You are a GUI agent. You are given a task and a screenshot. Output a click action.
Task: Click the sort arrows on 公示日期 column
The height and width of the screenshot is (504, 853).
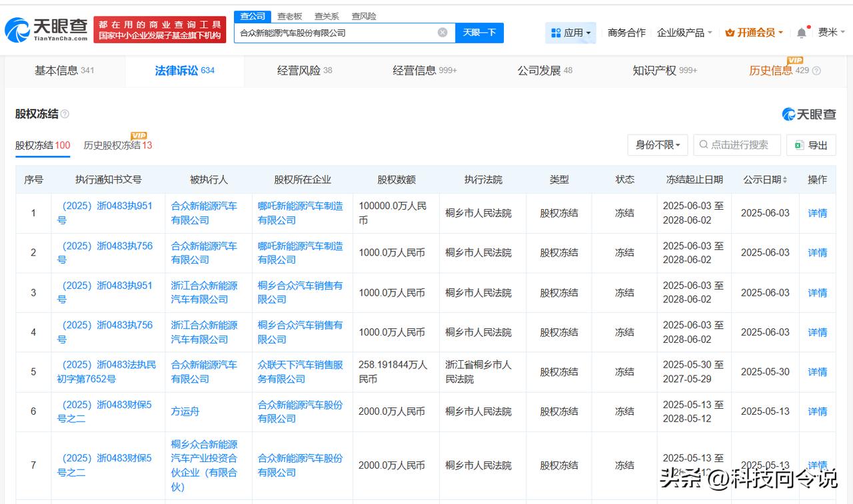point(785,180)
